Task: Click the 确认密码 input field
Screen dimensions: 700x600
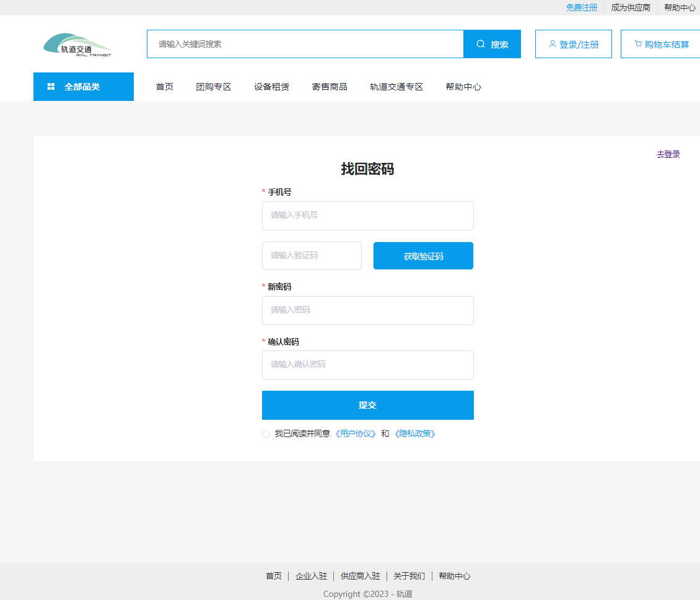Action: (367, 365)
